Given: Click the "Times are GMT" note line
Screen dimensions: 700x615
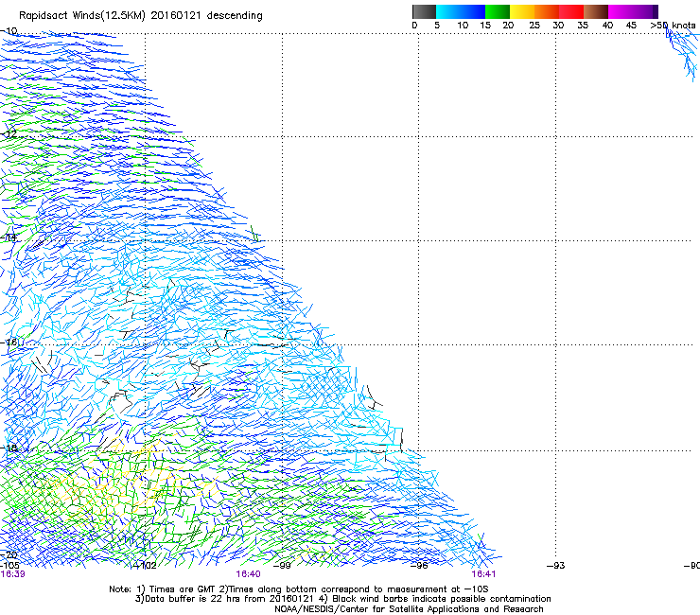Looking at the screenshot, I should (299, 589).
